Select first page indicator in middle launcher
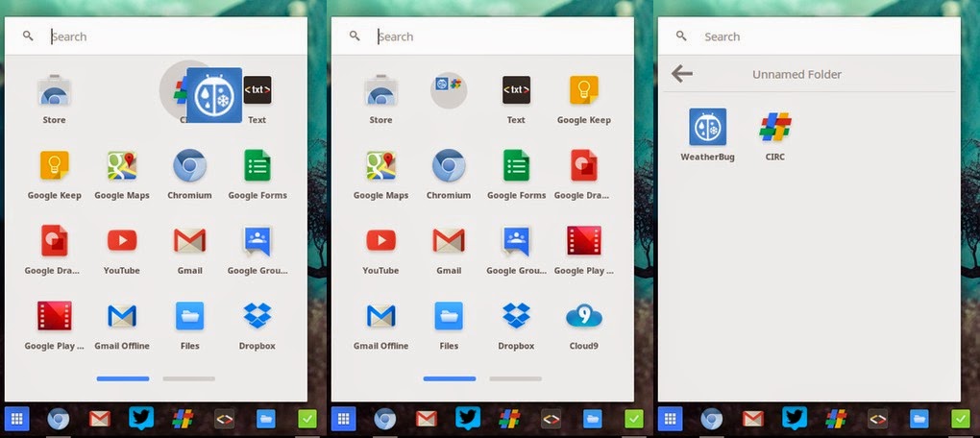Screen dimensions: 980x438 (x=450, y=378)
